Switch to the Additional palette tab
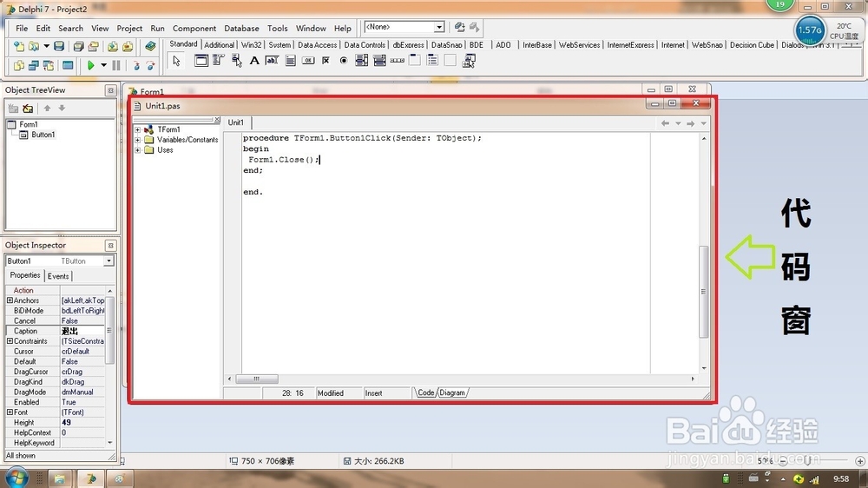The width and height of the screenshot is (868, 488). click(x=220, y=45)
